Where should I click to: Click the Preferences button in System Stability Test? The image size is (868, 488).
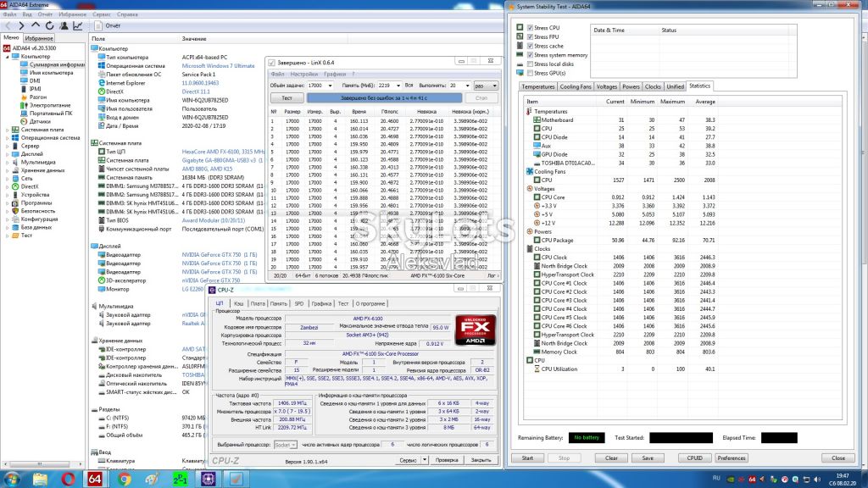point(732,458)
